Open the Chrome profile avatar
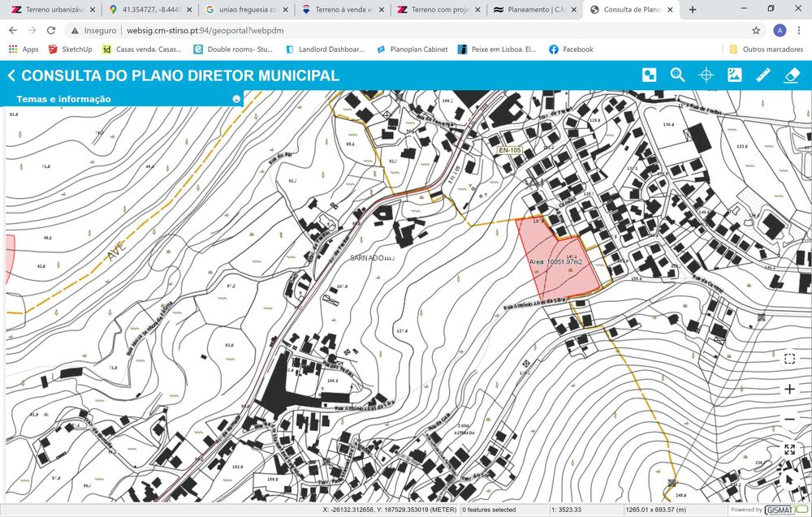Viewport: 812px width, 517px height. pos(780,31)
